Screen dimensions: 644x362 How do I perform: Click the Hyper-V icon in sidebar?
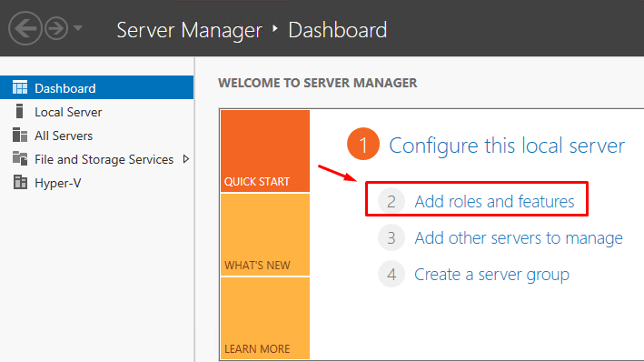(20, 182)
